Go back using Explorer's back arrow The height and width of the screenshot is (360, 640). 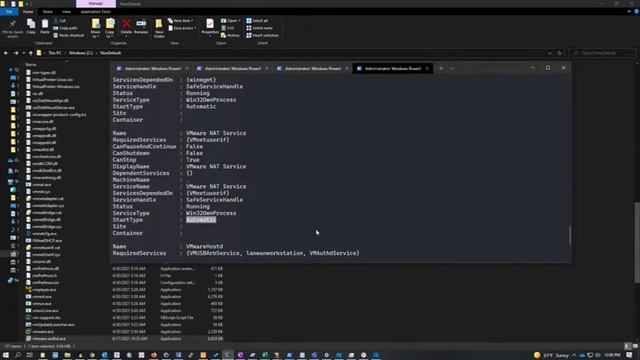(x=6, y=53)
